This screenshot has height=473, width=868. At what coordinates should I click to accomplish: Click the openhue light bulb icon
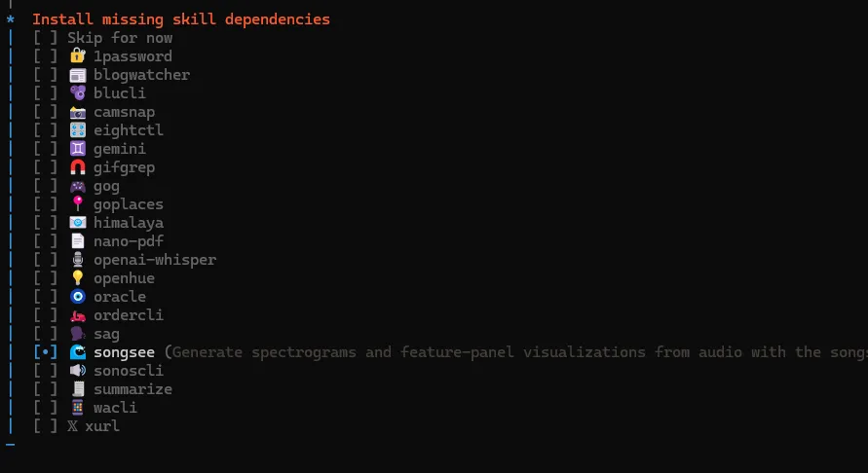78,278
